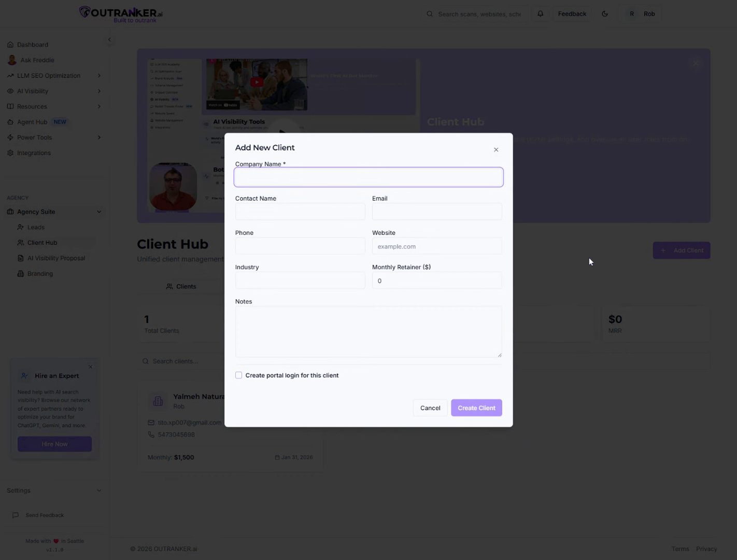
Task: Collapse the Agency Suite section
Action: 99,212
